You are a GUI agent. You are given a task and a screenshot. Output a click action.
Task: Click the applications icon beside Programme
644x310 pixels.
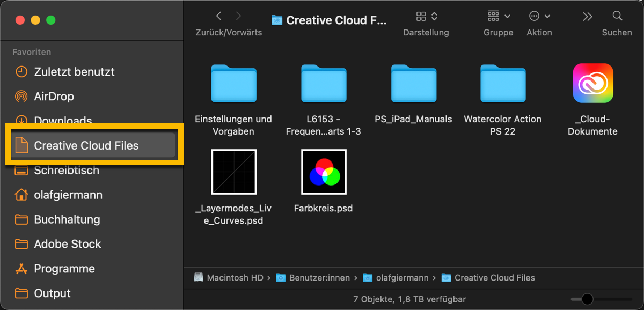coord(21,269)
